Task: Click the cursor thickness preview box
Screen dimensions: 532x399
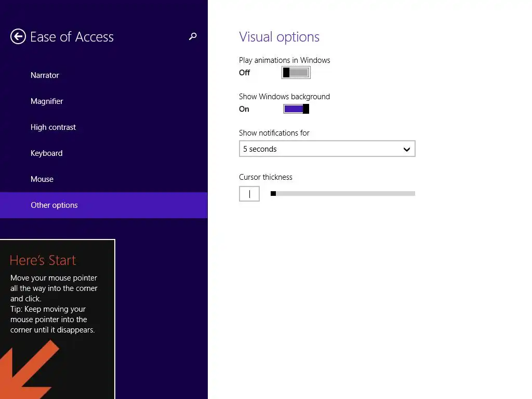Action: point(249,194)
